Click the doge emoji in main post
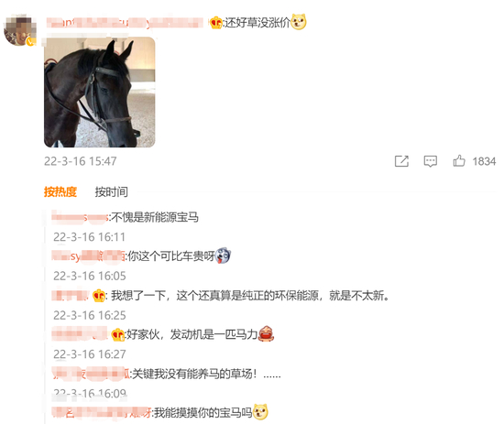504x424 pixels. (x=299, y=22)
